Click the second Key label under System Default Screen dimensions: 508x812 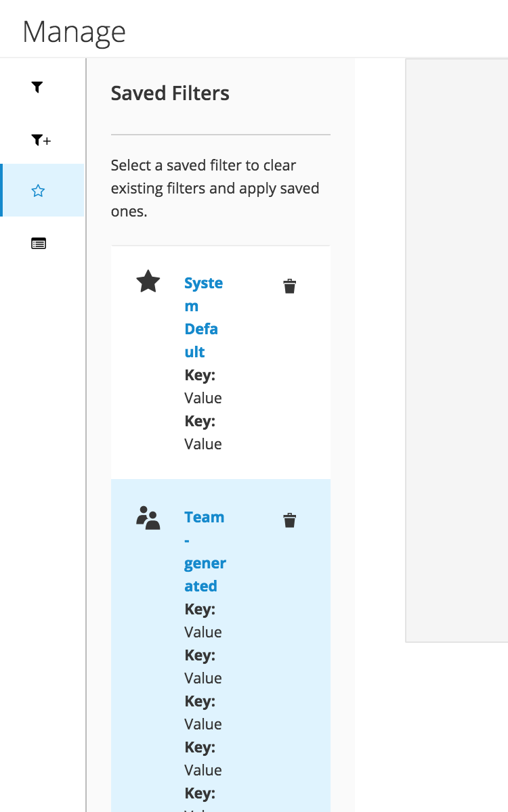pyautogui.click(x=200, y=421)
